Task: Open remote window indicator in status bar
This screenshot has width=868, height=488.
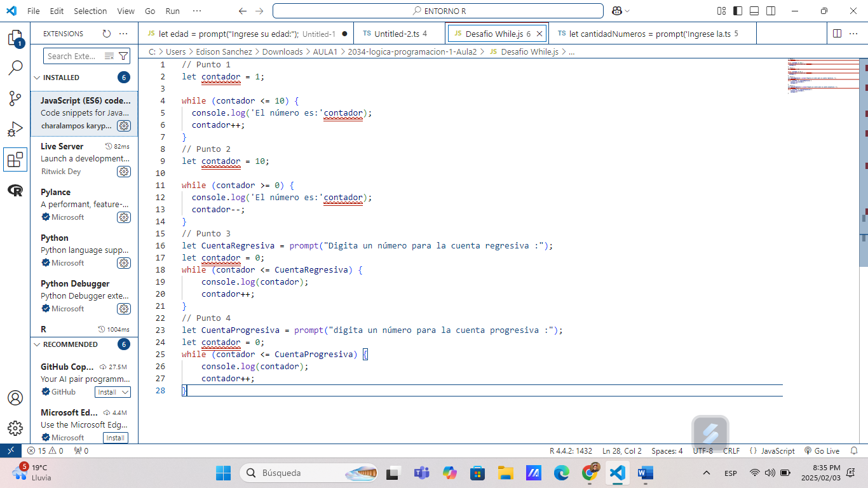Action: (x=10, y=451)
